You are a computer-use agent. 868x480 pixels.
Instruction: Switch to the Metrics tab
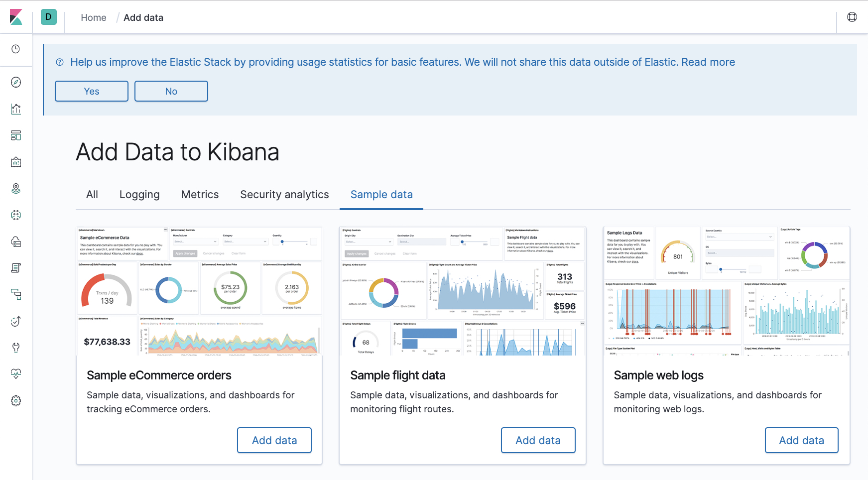[200, 195]
